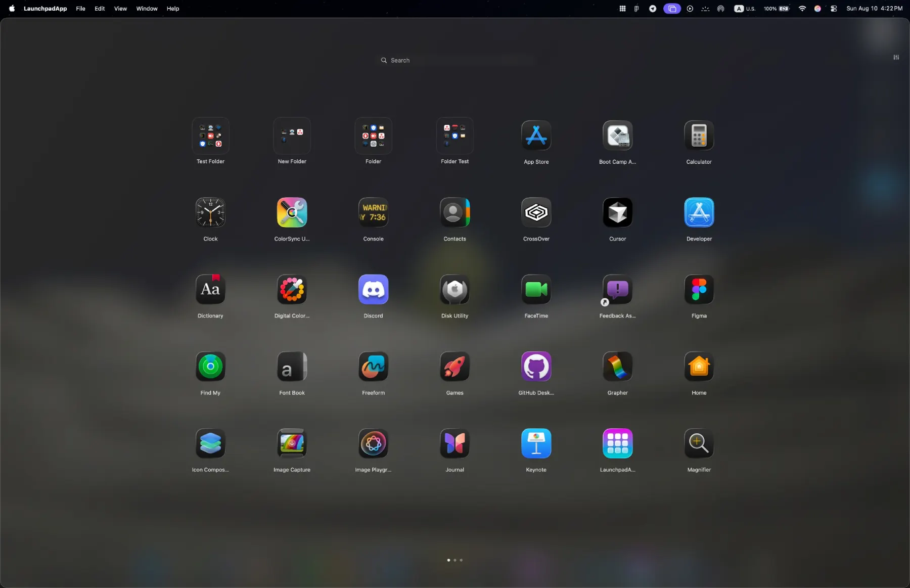
Task: Switch to the second page dot
Action: [x=455, y=560]
